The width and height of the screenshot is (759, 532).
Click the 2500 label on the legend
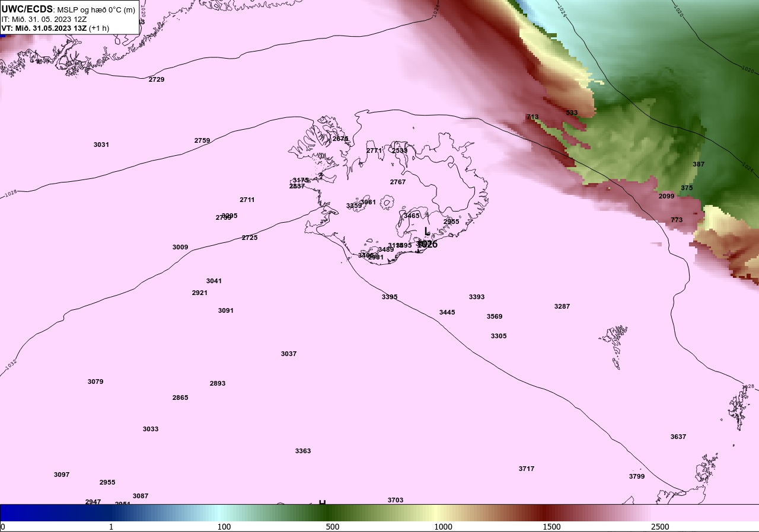click(x=660, y=527)
